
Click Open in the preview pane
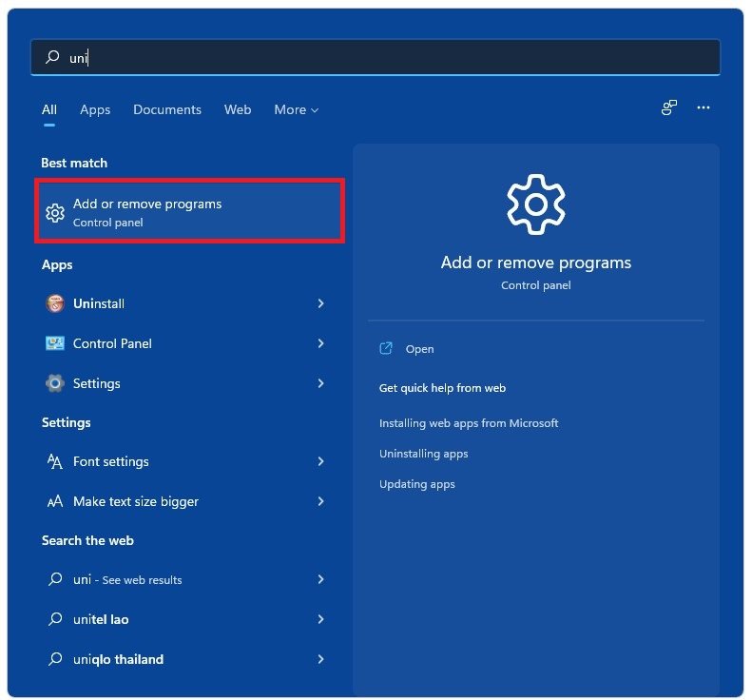(x=419, y=349)
